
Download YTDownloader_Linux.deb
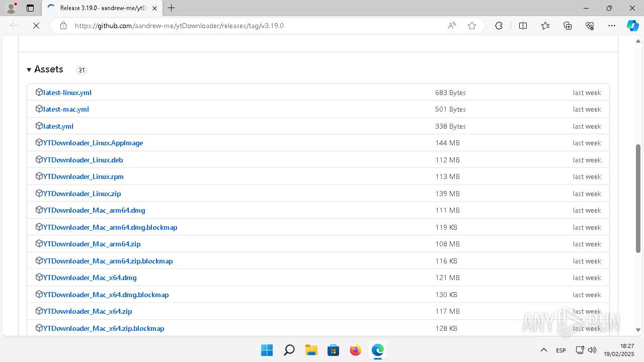(83, 160)
